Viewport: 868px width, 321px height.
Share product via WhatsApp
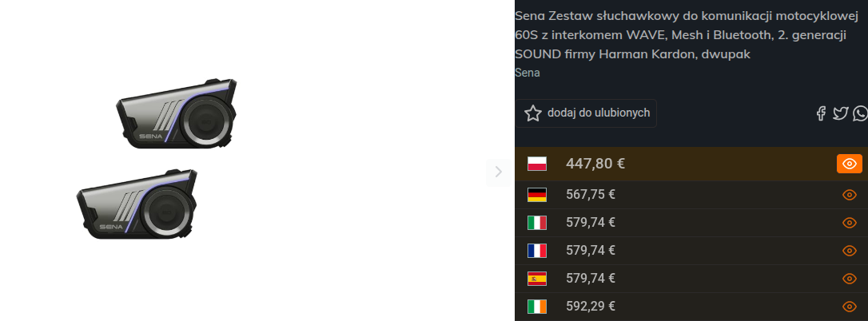click(x=860, y=113)
